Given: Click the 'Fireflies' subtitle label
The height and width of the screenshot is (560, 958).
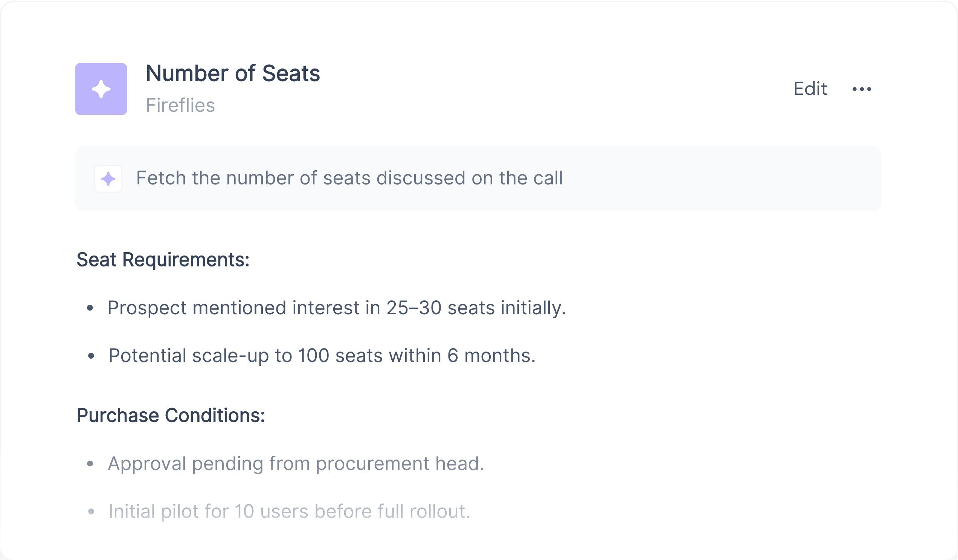Looking at the screenshot, I should click(x=180, y=105).
